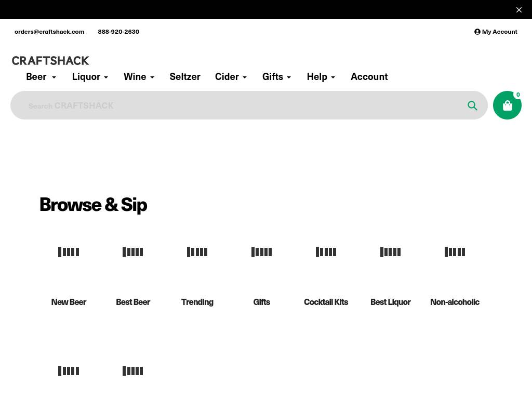532x399 pixels.
Task: Open the shopping cart bag icon
Action: [507, 105]
